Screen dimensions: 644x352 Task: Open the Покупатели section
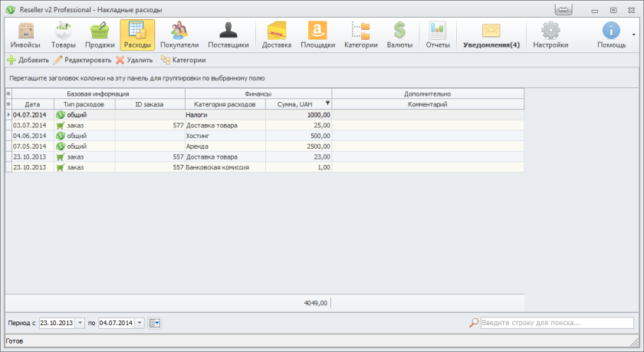pyautogui.click(x=179, y=35)
